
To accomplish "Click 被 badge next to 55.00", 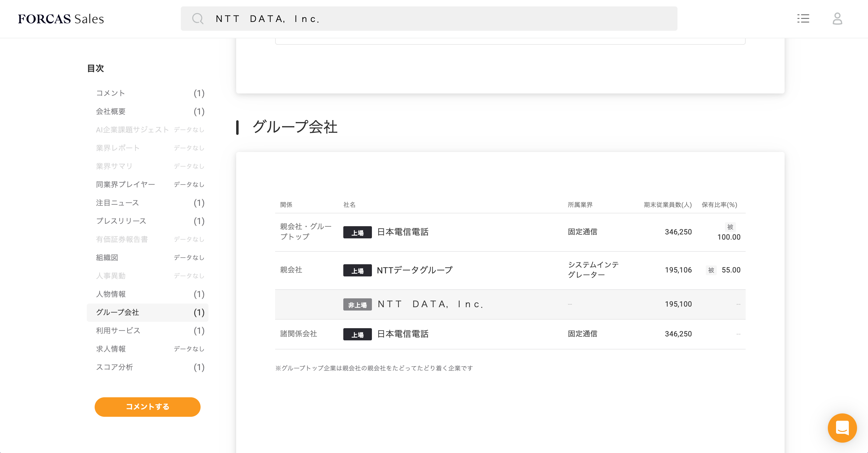I will pyautogui.click(x=711, y=270).
